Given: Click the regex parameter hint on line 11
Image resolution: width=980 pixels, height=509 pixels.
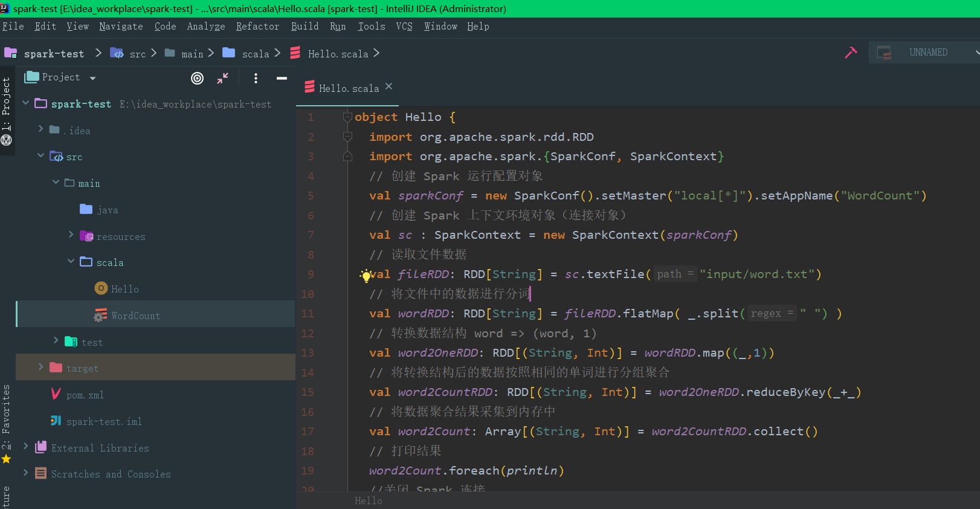Looking at the screenshot, I should point(772,313).
